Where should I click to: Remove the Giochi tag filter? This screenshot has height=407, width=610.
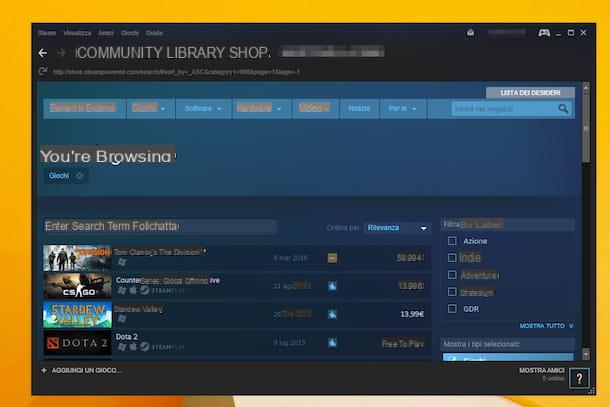pyautogui.click(x=79, y=176)
